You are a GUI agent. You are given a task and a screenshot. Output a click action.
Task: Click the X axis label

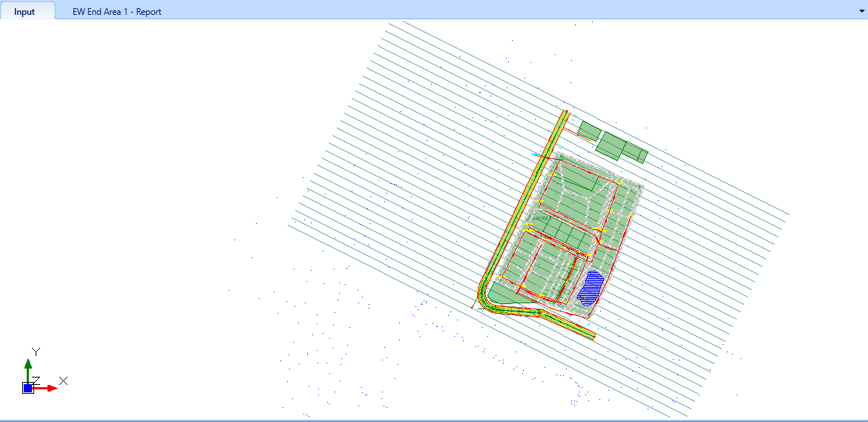point(64,380)
